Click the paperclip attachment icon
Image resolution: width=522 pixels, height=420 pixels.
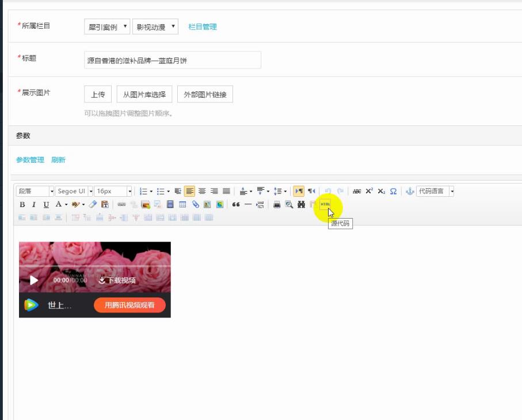pyautogui.click(x=194, y=205)
